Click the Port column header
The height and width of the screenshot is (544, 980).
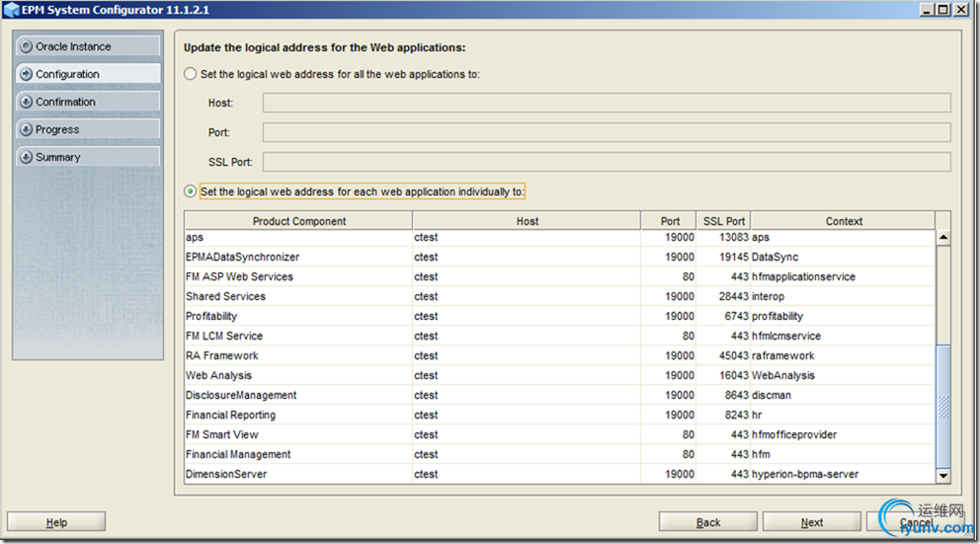click(x=670, y=221)
